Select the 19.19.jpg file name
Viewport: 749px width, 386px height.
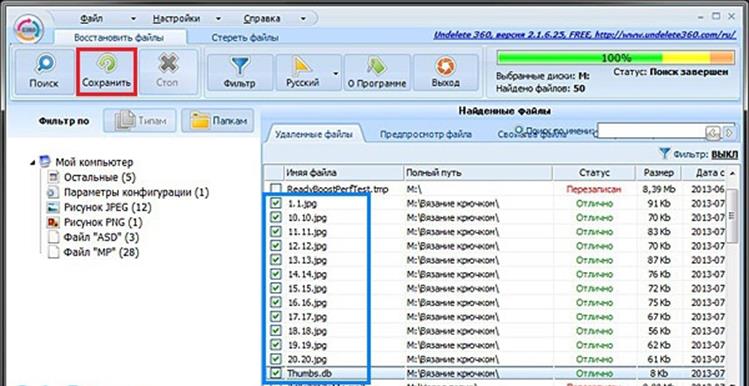308,344
